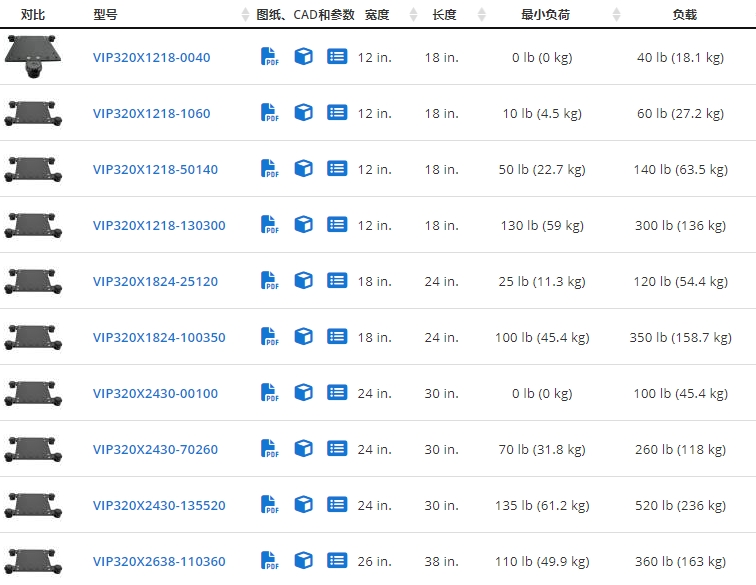Open parameters icon for VIP320X2430-135520
The image size is (756, 585).
pos(337,504)
